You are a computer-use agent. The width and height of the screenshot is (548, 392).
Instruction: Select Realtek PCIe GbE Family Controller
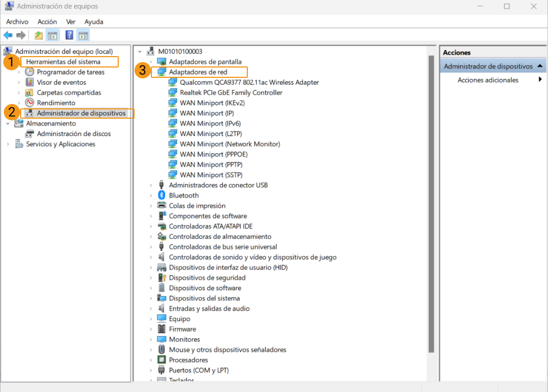231,93
